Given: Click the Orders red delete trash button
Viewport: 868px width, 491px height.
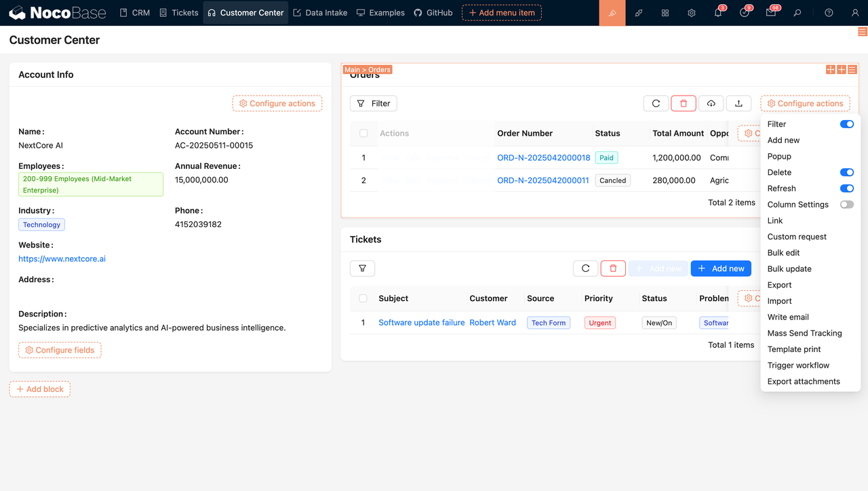Looking at the screenshot, I should click(684, 103).
